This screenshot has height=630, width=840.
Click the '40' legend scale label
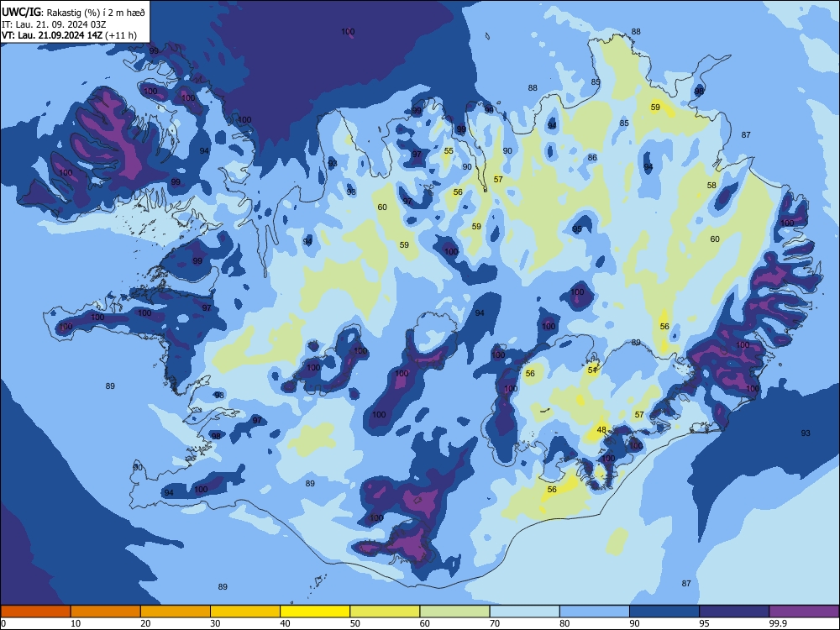click(285, 623)
